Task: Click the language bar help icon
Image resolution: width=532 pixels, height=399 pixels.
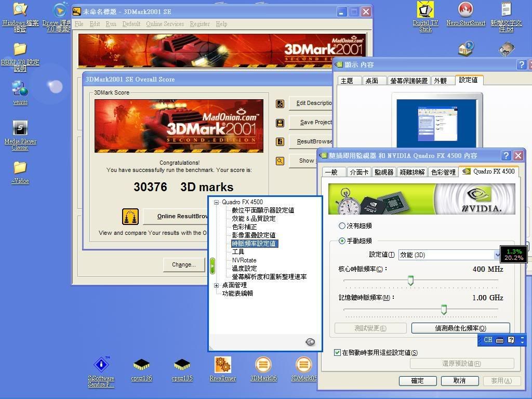Action: [511, 340]
